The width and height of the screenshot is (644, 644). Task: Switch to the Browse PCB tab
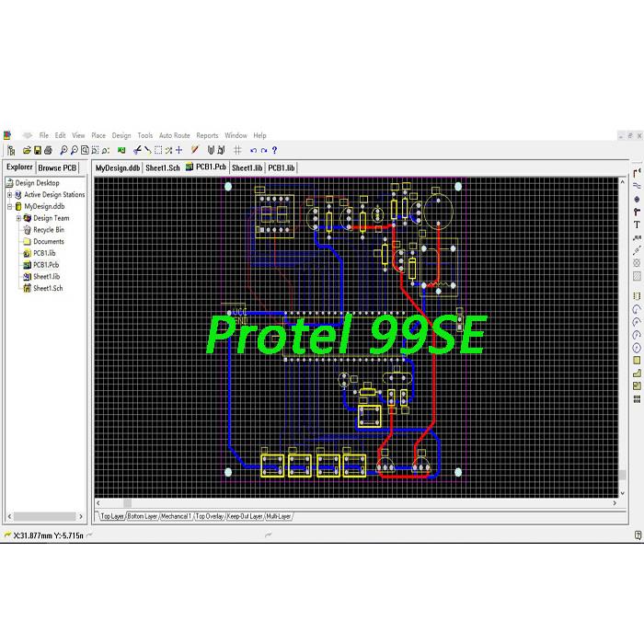(57, 168)
